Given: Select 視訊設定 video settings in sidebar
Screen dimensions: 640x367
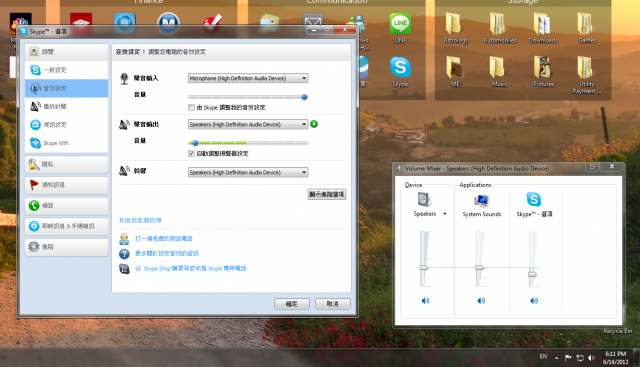Looking at the screenshot, I should (67, 125).
